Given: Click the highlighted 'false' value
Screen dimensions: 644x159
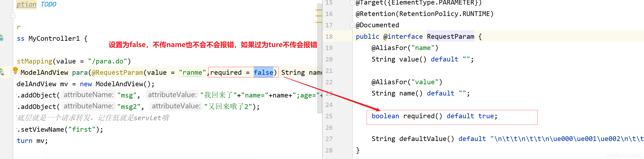Looking at the screenshot, I should [263, 72].
